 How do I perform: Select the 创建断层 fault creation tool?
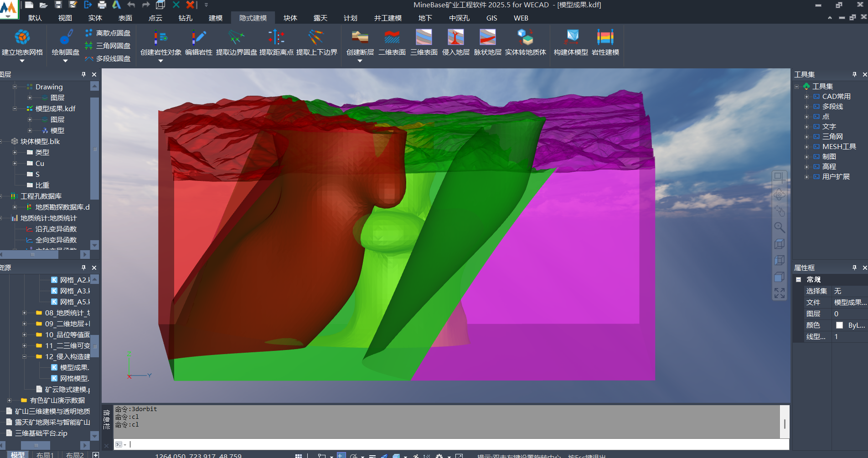click(360, 38)
